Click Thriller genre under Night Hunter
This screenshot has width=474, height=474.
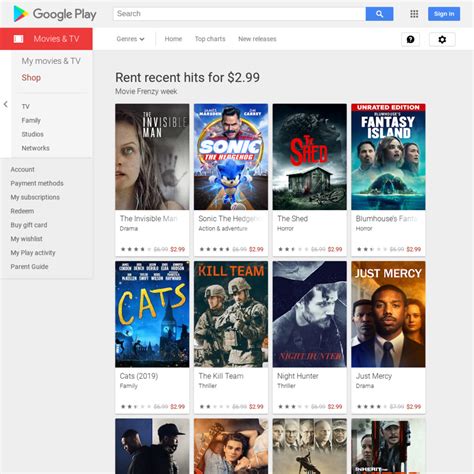(x=286, y=386)
